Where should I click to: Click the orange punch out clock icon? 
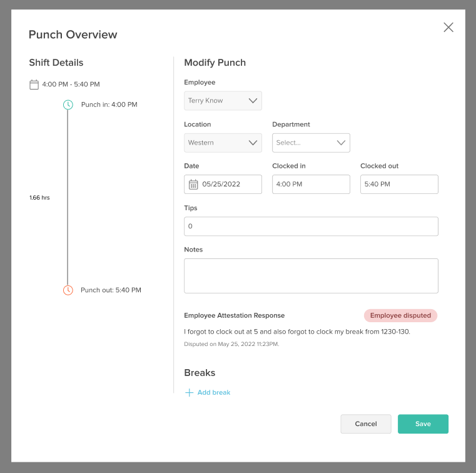coord(68,290)
